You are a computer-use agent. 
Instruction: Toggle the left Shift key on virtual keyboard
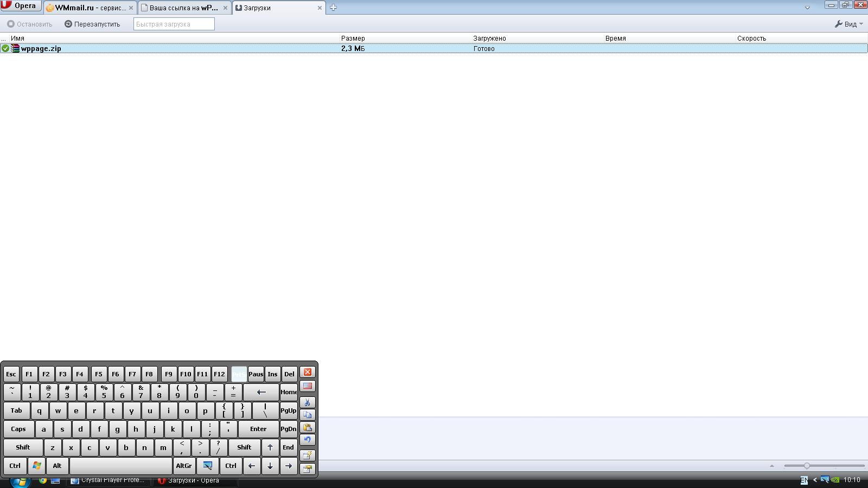point(23,447)
